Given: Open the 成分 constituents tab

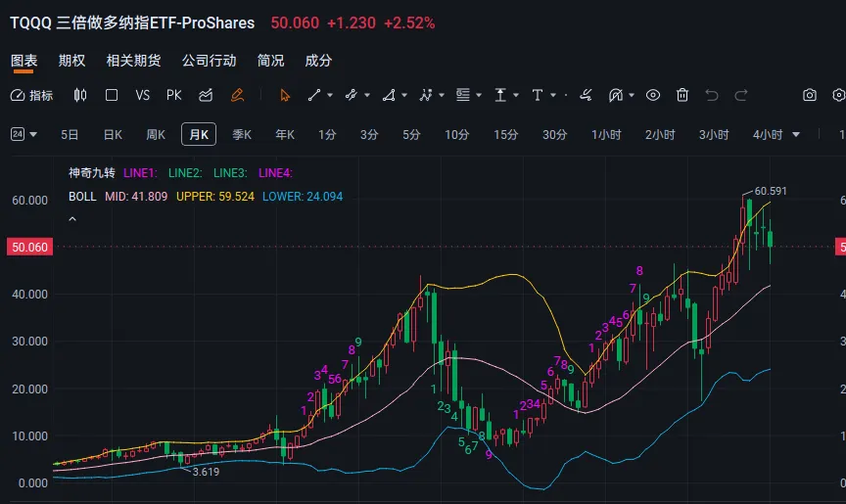Looking at the screenshot, I should (x=318, y=61).
